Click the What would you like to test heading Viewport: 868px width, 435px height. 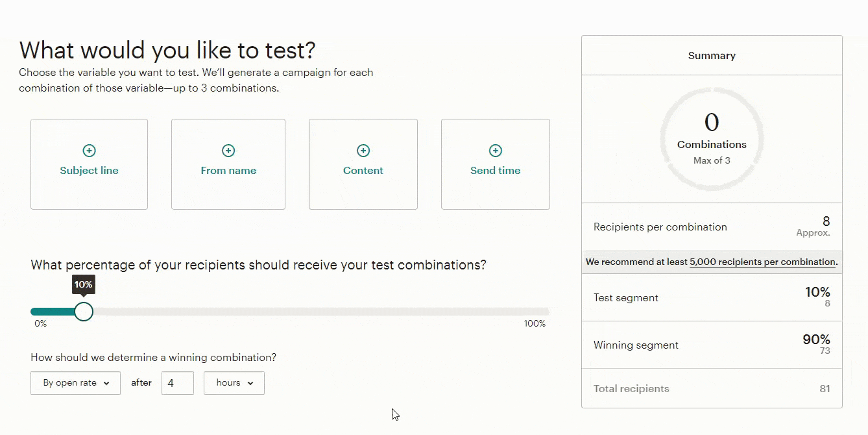click(x=167, y=50)
